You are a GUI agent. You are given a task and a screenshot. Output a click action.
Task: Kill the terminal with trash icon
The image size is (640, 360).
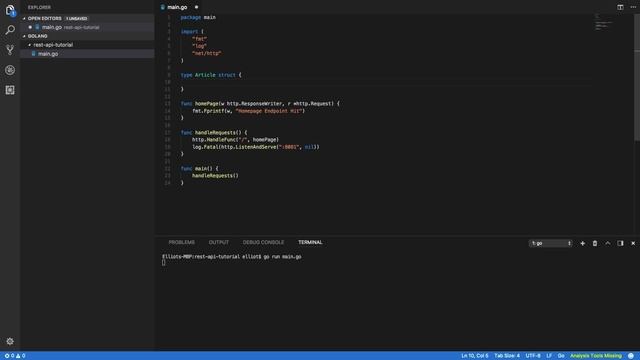coord(595,243)
